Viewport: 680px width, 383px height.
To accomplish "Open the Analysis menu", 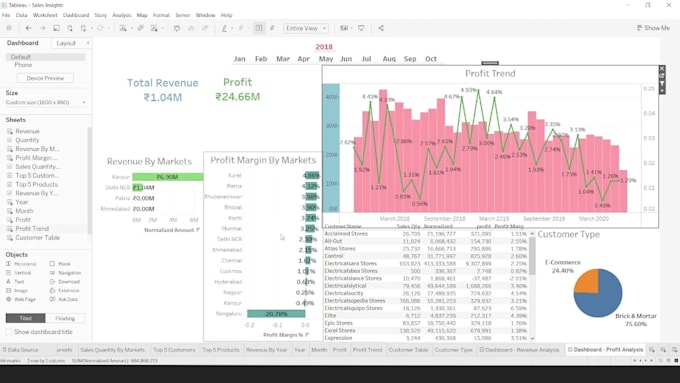I will pos(121,15).
